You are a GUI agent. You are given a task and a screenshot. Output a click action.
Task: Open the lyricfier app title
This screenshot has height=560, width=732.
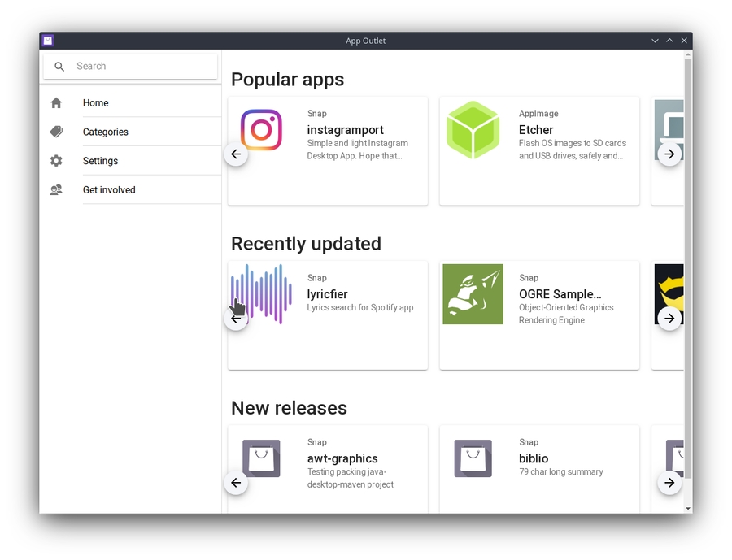[x=327, y=294]
